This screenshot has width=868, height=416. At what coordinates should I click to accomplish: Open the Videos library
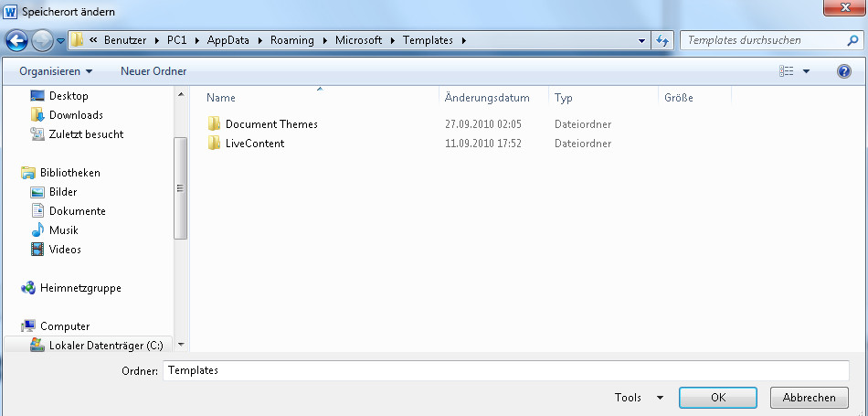[65, 250]
